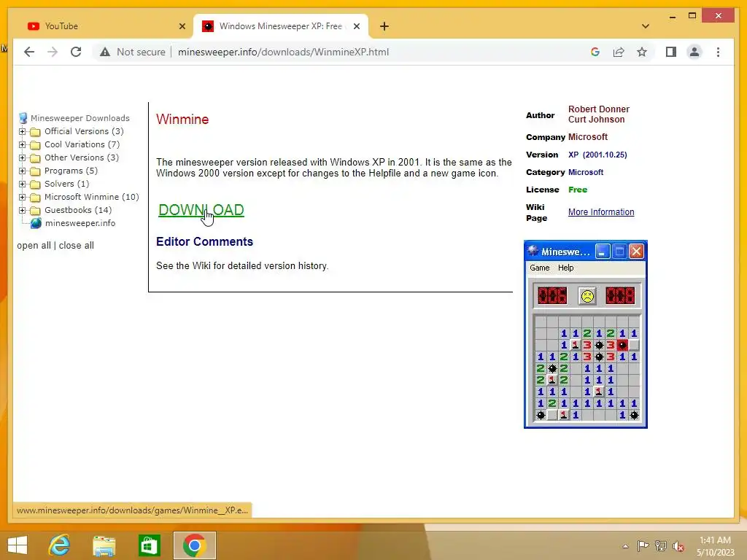This screenshot has width=747, height=560.
Task: Click the forward navigation arrow
Action: pyautogui.click(x=53, y=52)
